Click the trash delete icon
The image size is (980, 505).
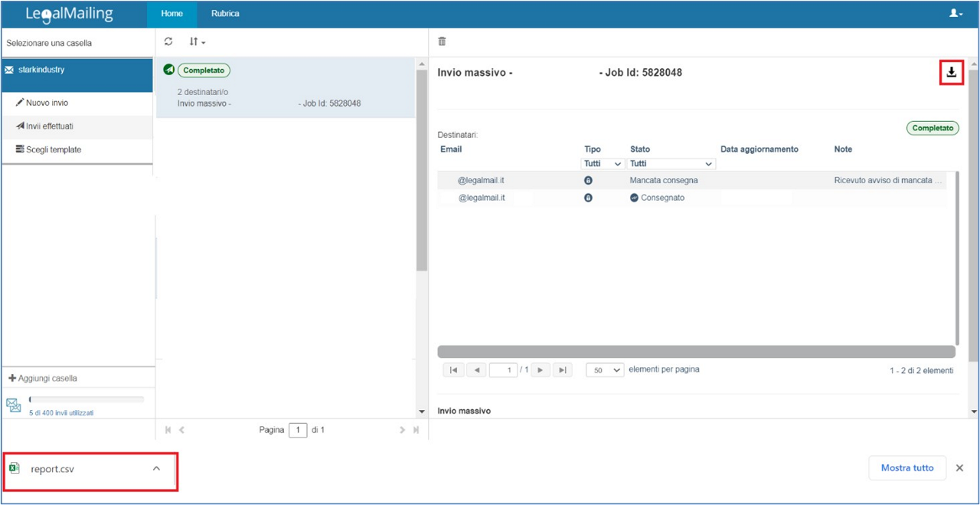[442, 41]
